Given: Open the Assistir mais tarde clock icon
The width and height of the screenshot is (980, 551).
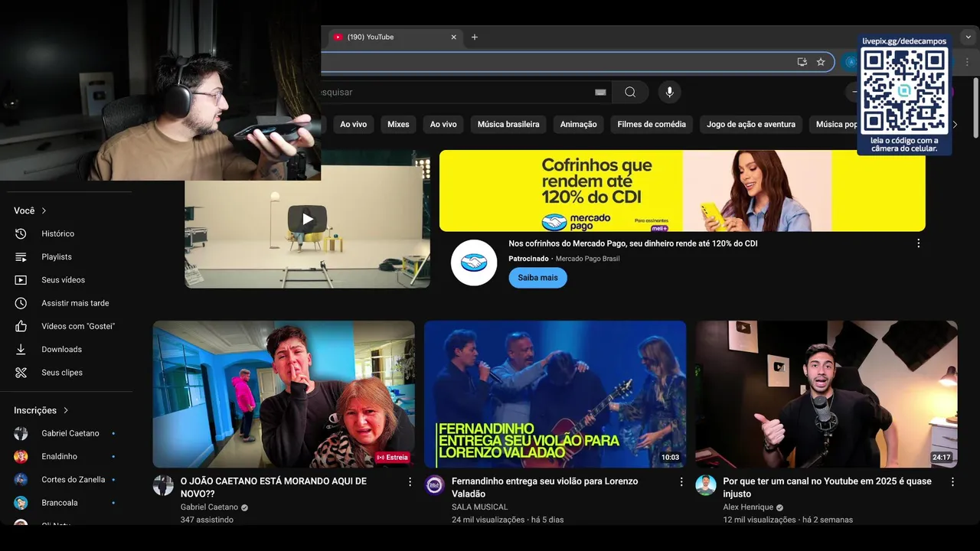Looking at the screenshot, I should (21, 303).
